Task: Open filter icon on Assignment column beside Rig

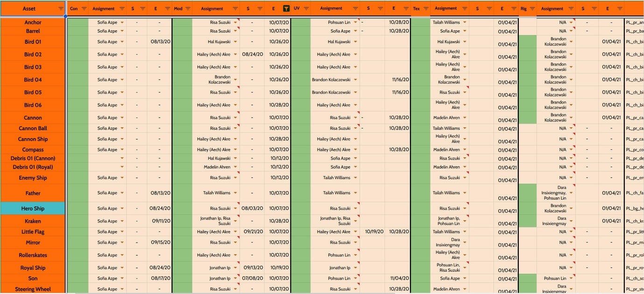Action: [x=571, y=9]
